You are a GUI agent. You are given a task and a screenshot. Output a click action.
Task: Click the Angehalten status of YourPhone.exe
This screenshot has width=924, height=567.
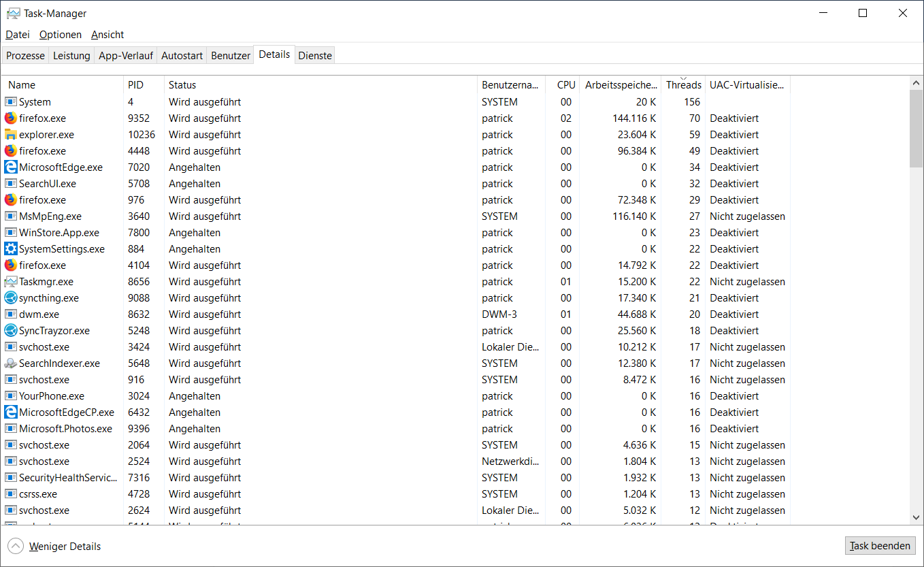point(195,395)
